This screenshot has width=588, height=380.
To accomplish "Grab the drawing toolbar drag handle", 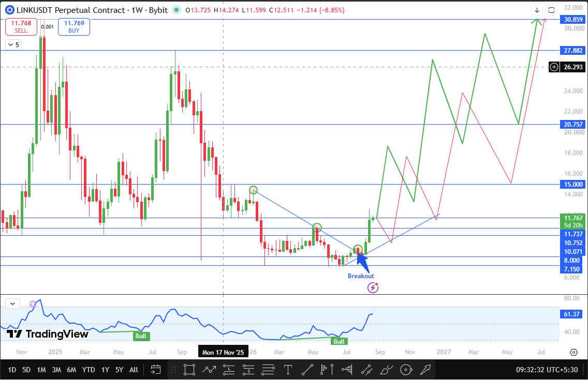I will [x=173, y=370].
